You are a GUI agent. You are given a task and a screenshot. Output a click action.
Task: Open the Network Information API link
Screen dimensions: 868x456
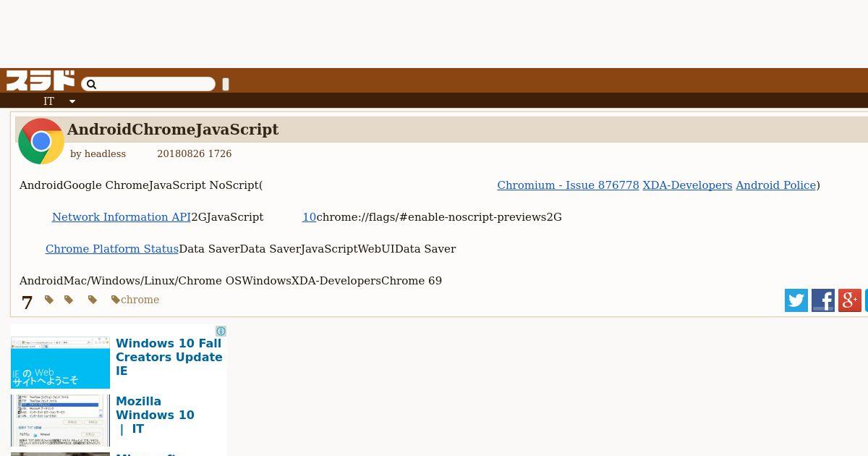pos(122,217)
